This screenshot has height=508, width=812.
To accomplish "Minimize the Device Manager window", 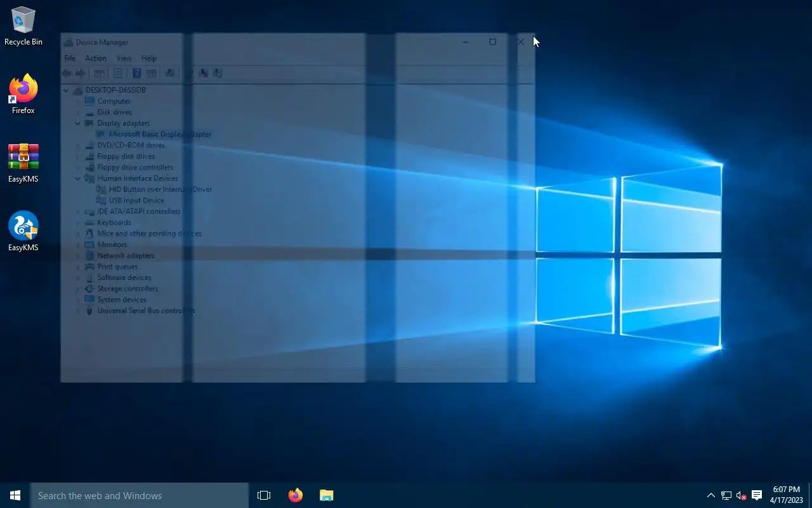I will (465, 42).
